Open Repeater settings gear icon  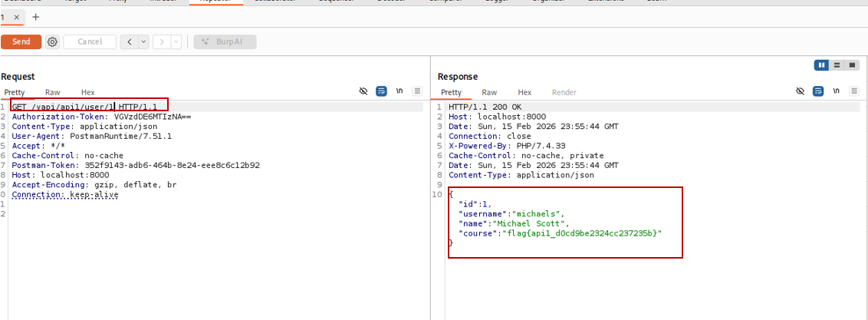(x=53, y=41)
